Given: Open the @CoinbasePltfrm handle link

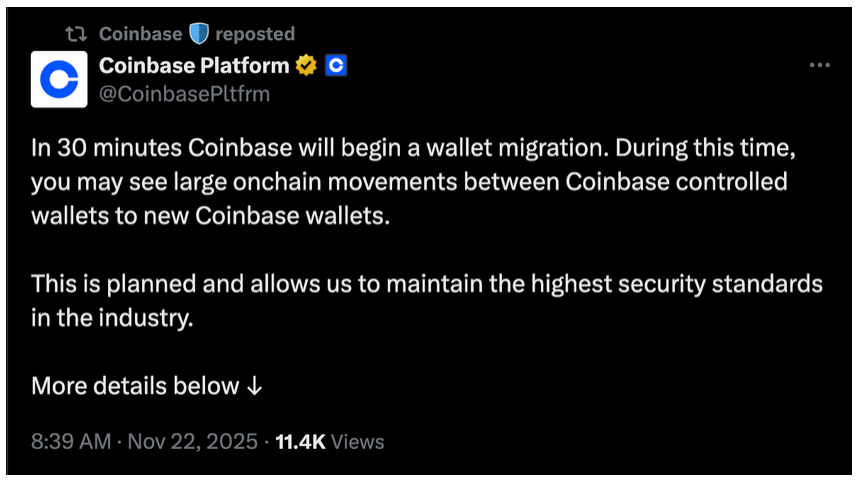Looking at the screenshot, I should pos(184,93).
